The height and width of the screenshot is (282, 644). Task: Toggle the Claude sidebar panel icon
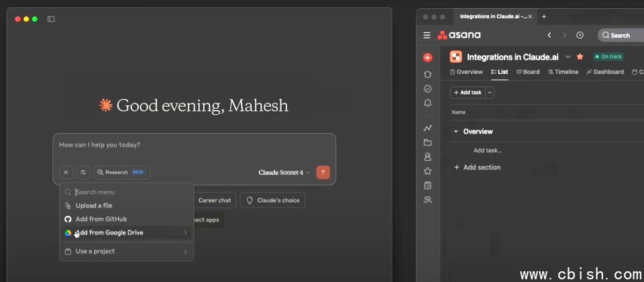tap(51, 19)
